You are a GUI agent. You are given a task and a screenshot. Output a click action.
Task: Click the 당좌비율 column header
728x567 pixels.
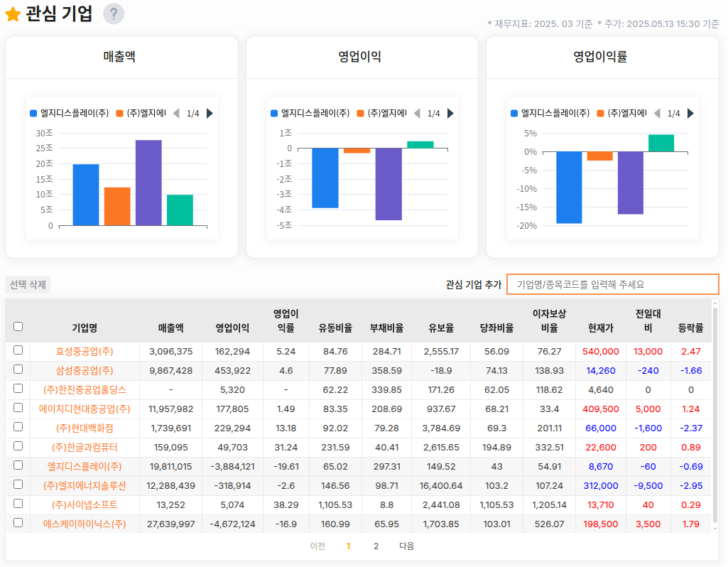point(496,328)
